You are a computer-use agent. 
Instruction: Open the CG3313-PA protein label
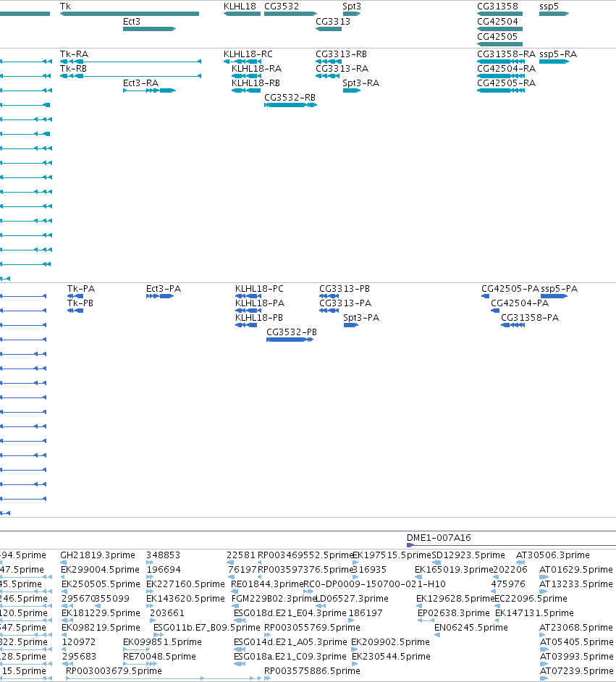(x=345, y=303)
